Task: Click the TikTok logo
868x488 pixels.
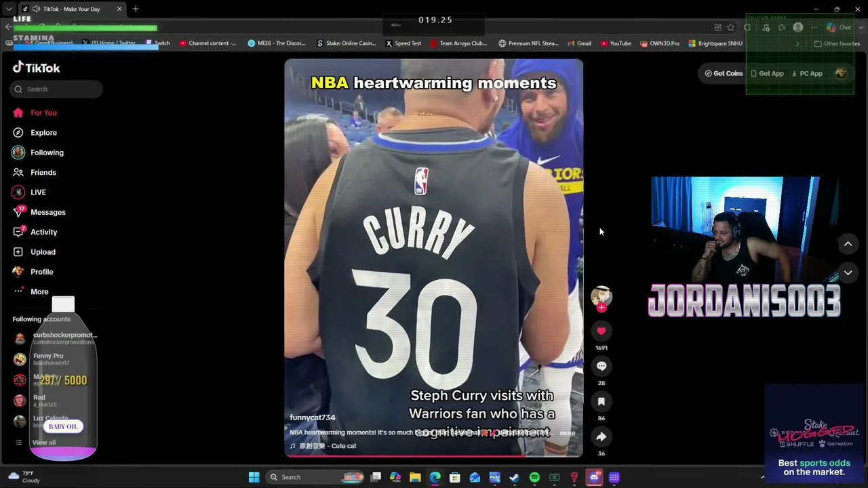Action: 37,68
